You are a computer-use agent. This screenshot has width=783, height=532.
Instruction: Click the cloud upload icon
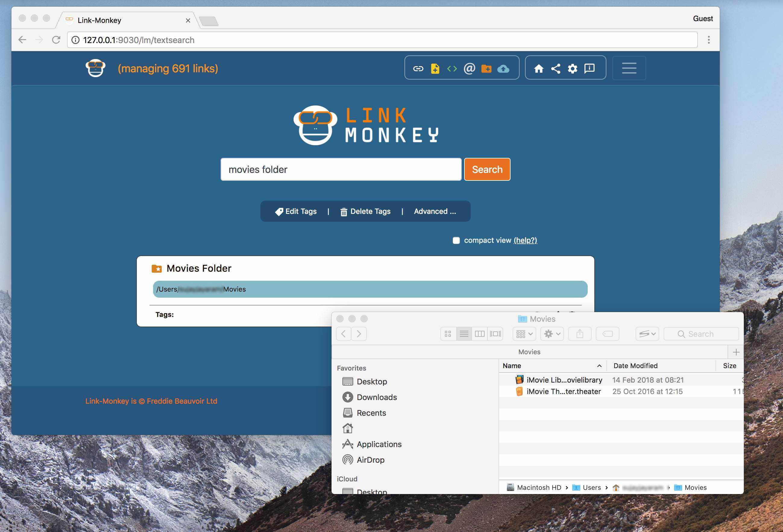coord(503,69)
